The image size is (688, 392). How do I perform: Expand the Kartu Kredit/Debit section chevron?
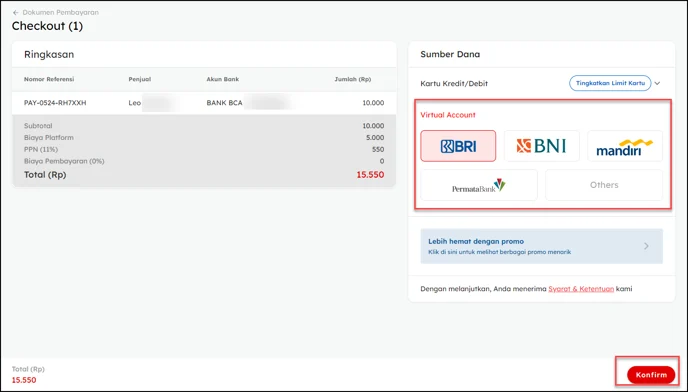[x=657, y=83]
